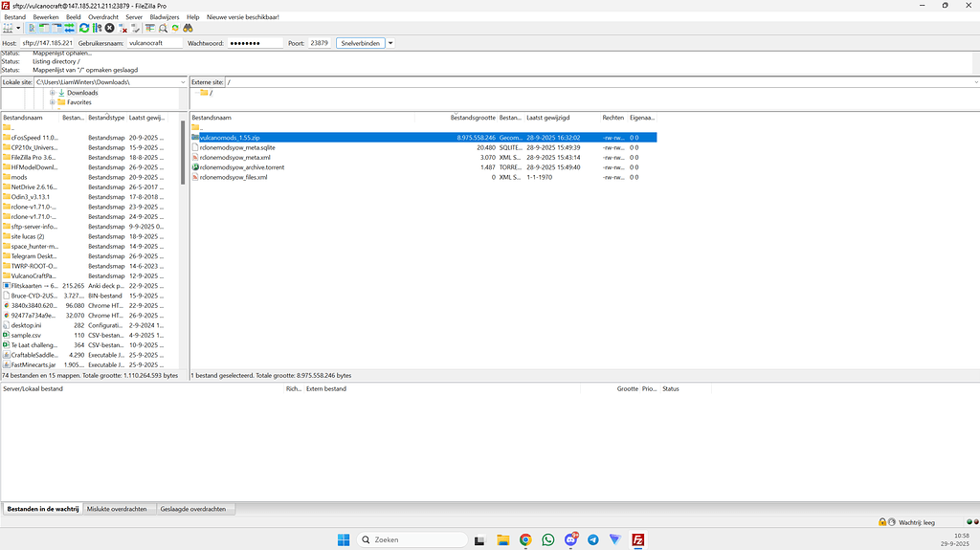Viewport: 980px width, 550px height.
Task: Refresh the file and folder lists
Action: click(84, 28)
